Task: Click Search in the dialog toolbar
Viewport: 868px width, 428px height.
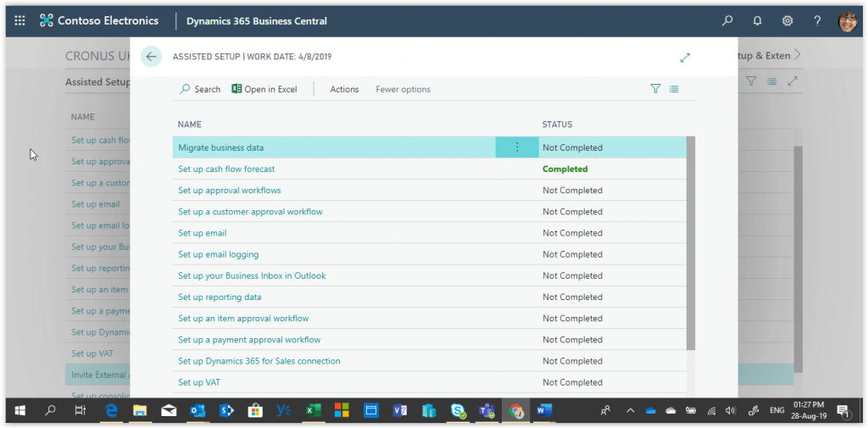Action: 200,89
